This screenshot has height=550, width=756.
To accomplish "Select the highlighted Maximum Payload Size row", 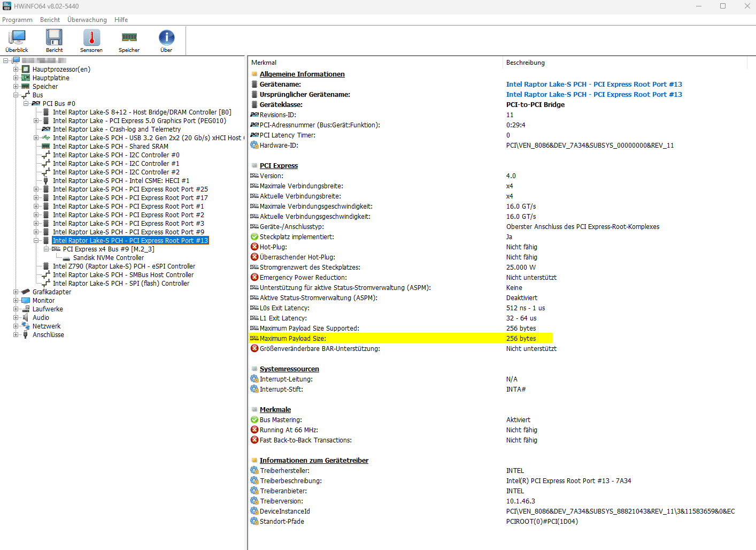I will tap(400, 339).
